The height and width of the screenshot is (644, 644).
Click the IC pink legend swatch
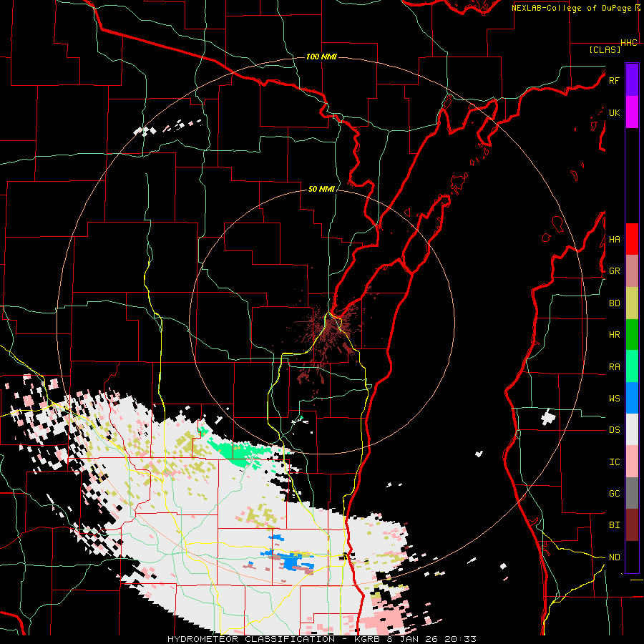click(x=632, y=462)
